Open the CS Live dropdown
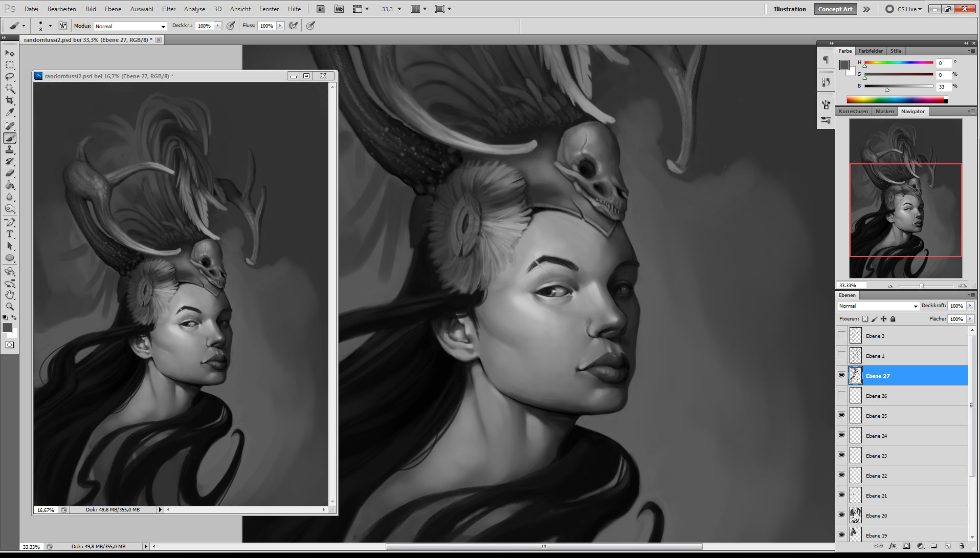Image resolution: width=980 pixels, height=558 pixels. point(909,9)
